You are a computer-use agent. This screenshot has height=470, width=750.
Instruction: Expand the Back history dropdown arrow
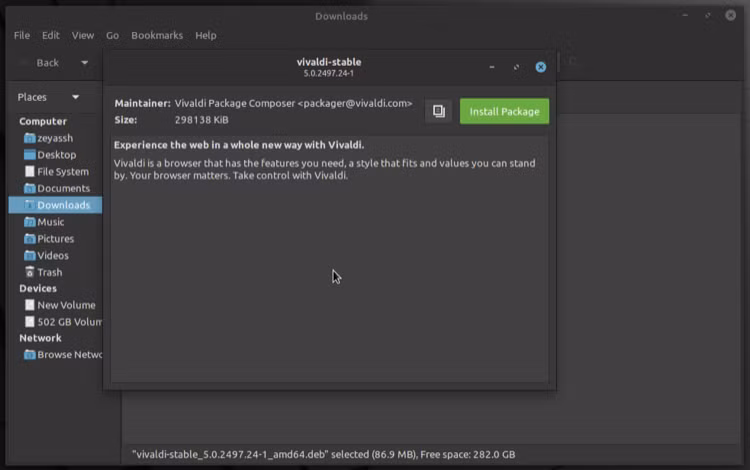pos(84,63)
